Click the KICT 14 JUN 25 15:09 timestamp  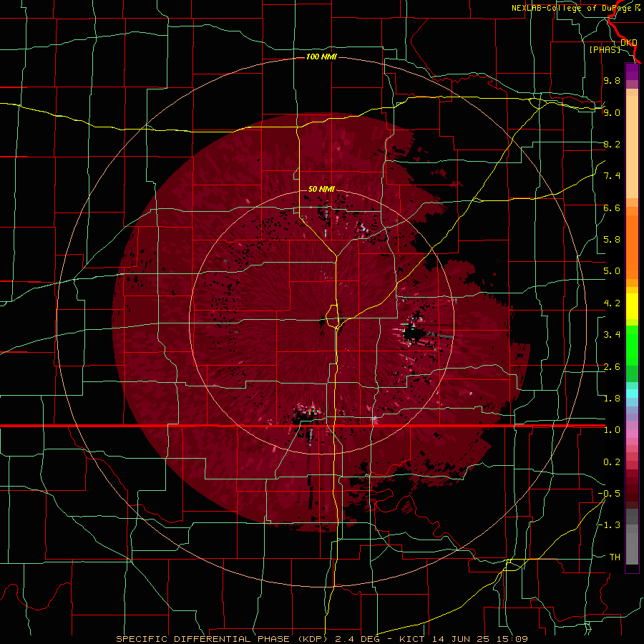pyautogui.click(x=463, y=639)
